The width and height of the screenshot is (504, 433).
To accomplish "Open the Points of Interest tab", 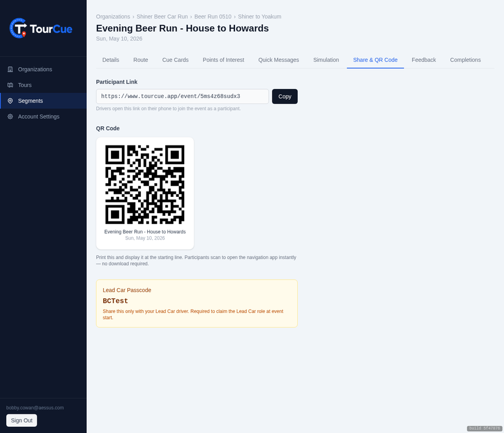I will (x=223, y=60).
